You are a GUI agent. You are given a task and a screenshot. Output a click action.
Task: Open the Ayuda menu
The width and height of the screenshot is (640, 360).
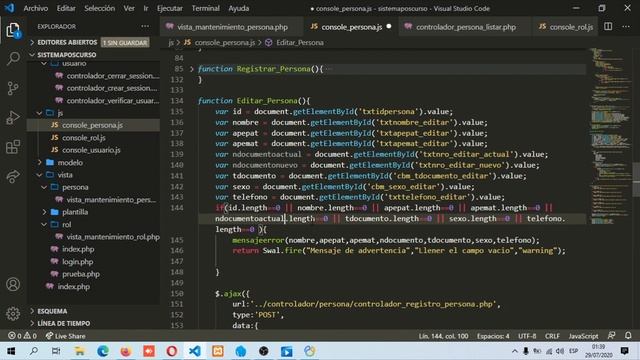pos(239,8)
